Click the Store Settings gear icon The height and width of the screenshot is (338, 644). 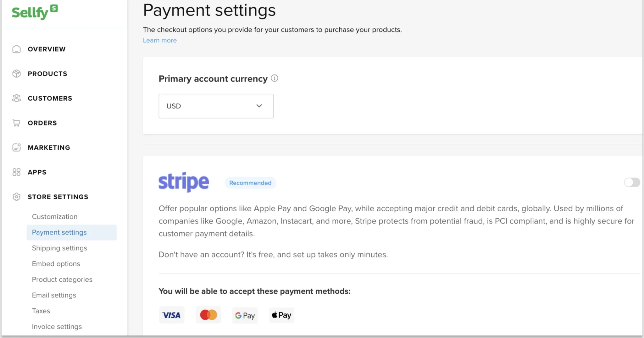(x=16, y=197)
